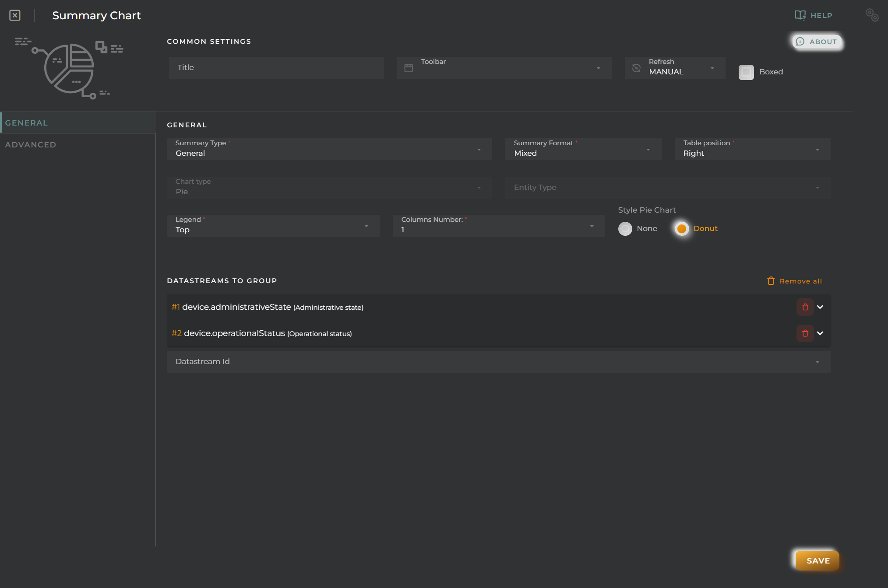Screen dimensions: 888x588
Task: Click the remove all trash icon
Action: [x=771, y=281]
